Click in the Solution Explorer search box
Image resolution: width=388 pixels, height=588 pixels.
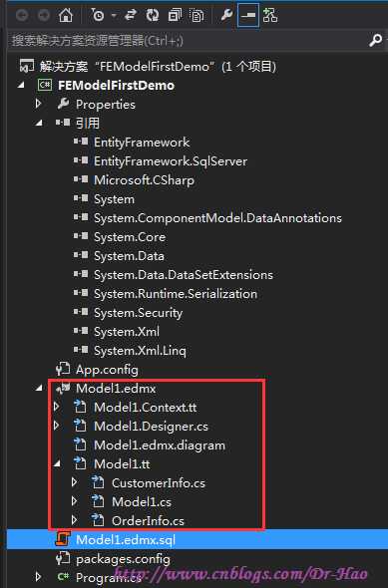point(188,40)
